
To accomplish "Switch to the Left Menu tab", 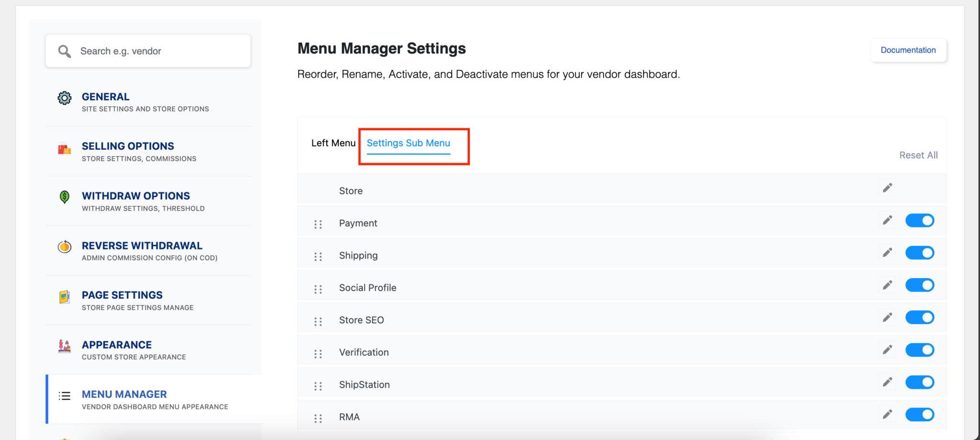I will pos(334,143).
